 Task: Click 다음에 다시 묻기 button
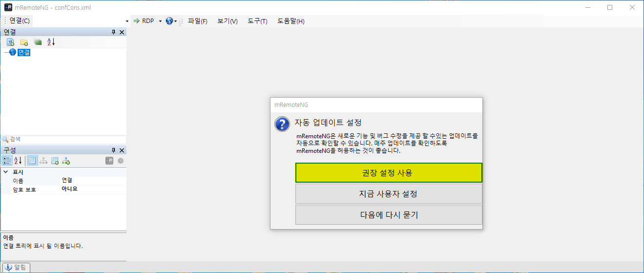click(389, 215)
